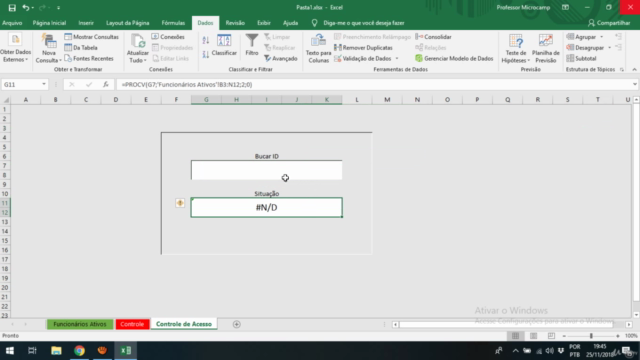Viewport: 640px width, 360px height.
Task: Open the Quick Access Toolbar customize dropdown
Action: 58,8
